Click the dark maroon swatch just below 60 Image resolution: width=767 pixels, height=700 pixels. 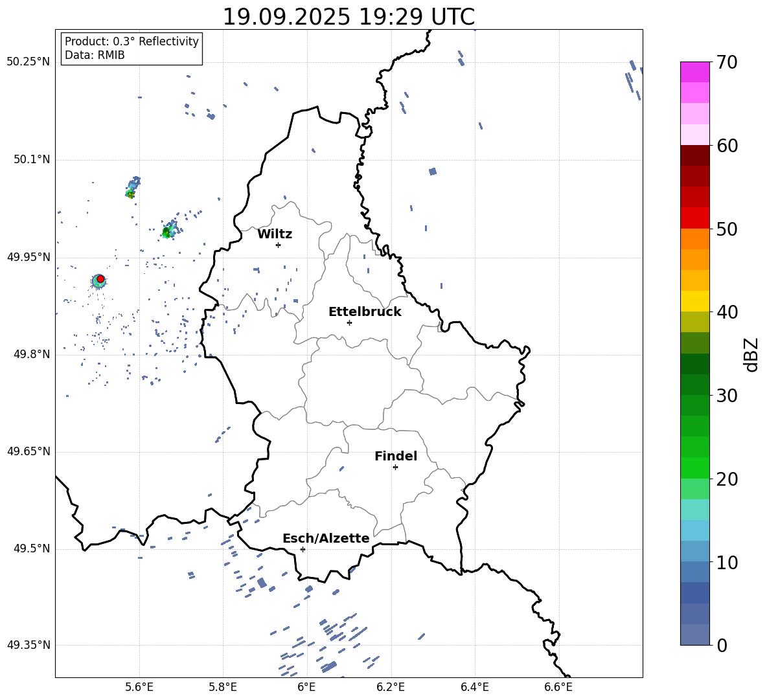pos(694,155)
